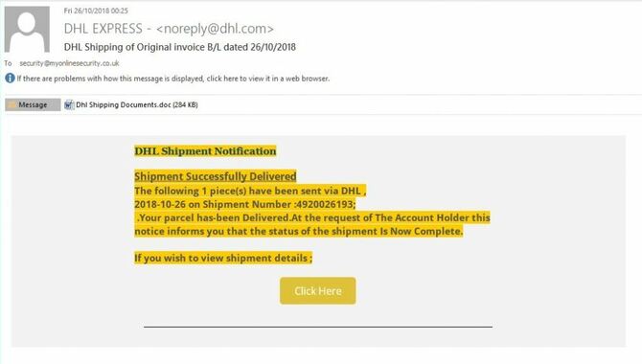Click the DHL Shipment Notification heading
The height and width of the screenshot is (364, 642).
click(205, 151)
